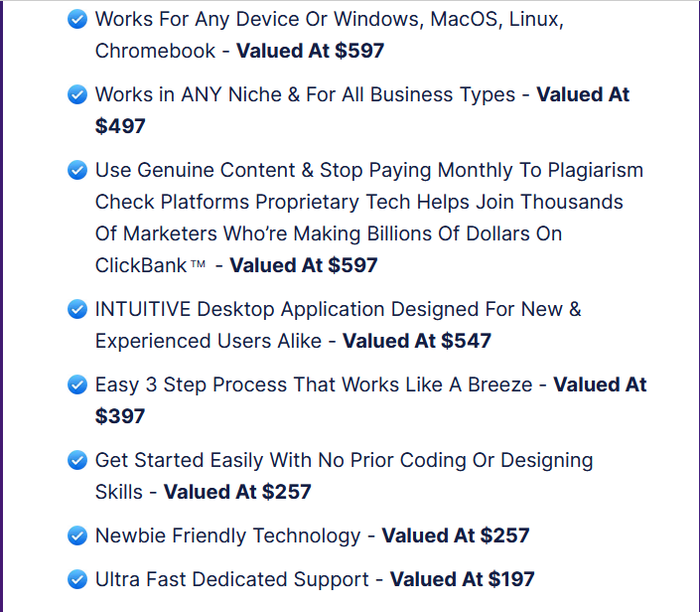Click the "Ultra Fast Dedicated Support" text
The image size is (700, 612).
[x=231, y=579]
